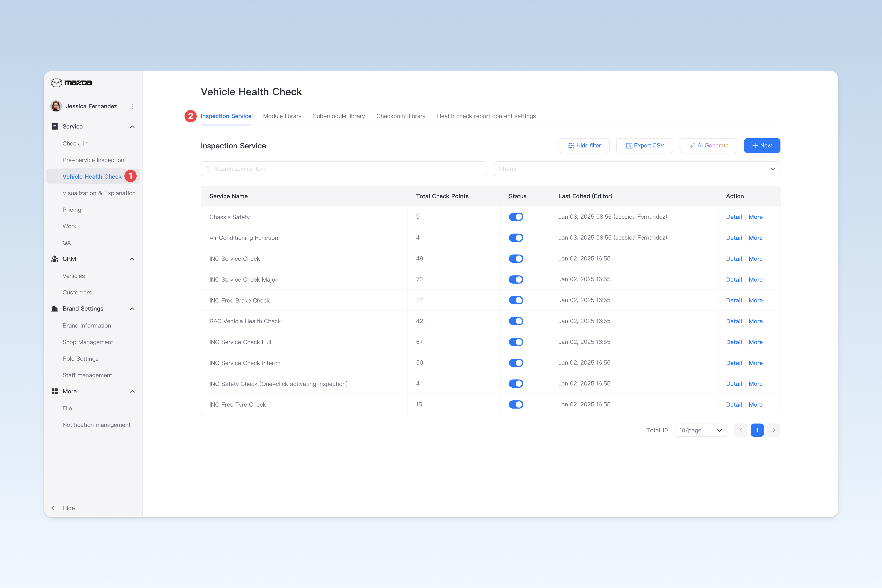The height and width of the screenshot is (588, 882).
Task: Hide the sidebar with the collapse arrow
Action: (55, 508)
